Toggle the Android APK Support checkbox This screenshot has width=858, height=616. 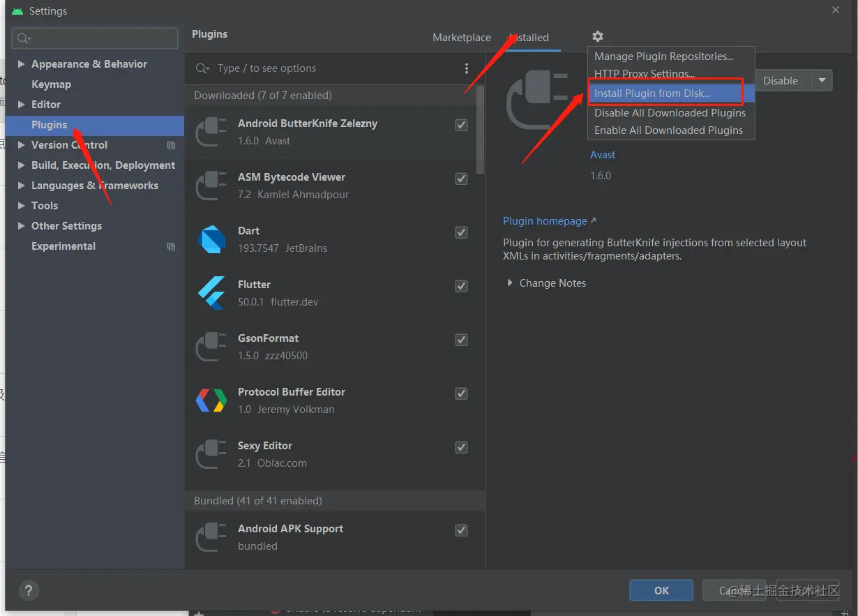pyautogui.click(x=461, y=530)
